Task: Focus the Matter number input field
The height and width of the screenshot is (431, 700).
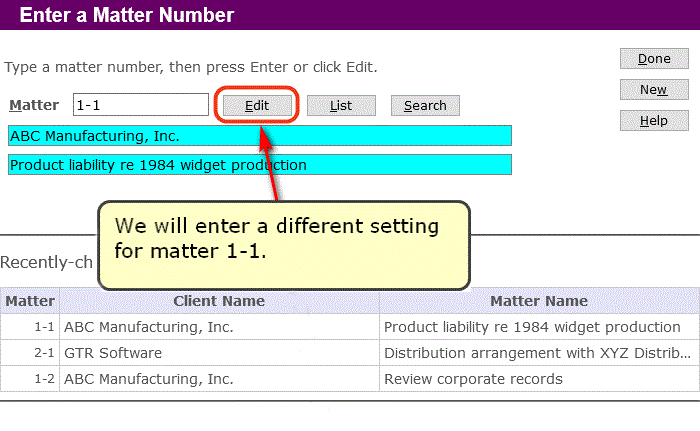Action: [x=141, y=105]
